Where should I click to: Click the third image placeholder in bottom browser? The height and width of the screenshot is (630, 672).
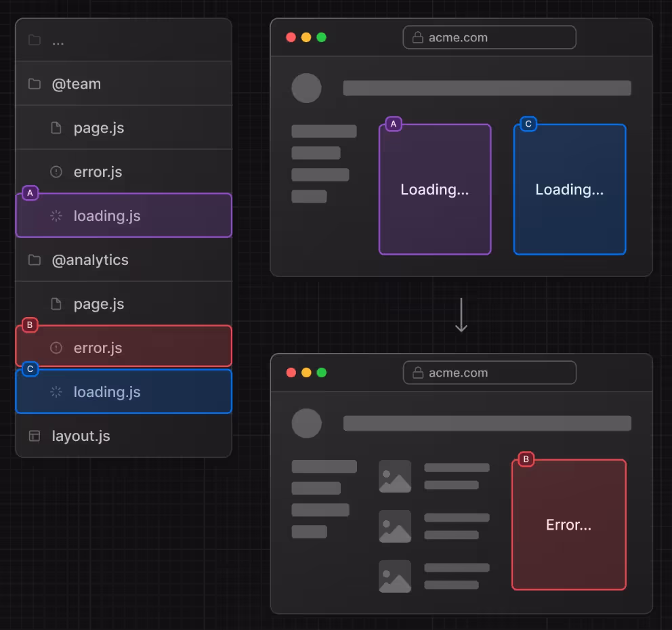click(395, 576)
